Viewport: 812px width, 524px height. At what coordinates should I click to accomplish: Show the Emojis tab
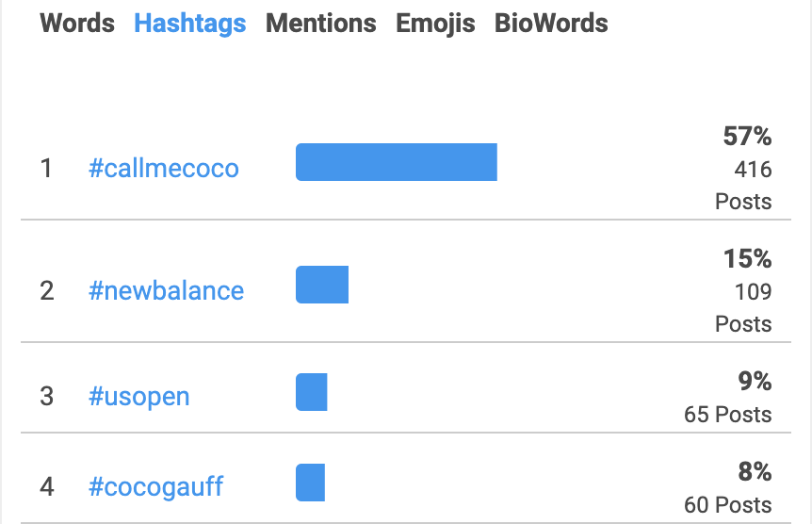435,24
